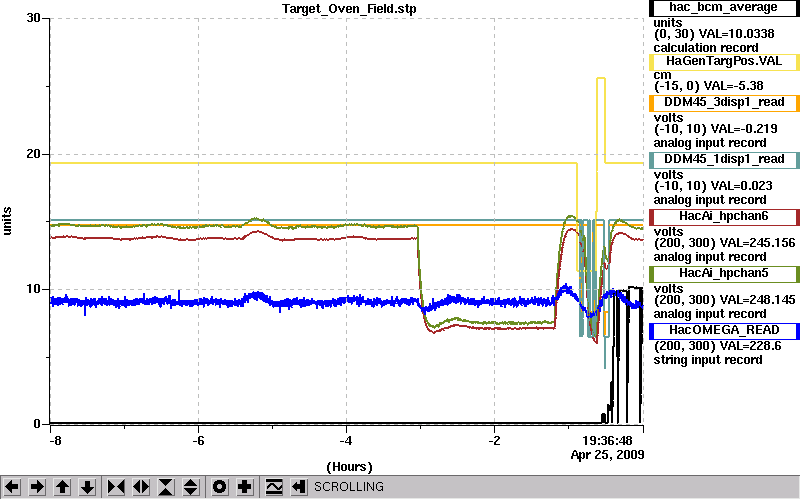Click the VAL=-5.38 reading for HaGenTargPos
This screenshot has height=499, width=800.
coord(734,86)
